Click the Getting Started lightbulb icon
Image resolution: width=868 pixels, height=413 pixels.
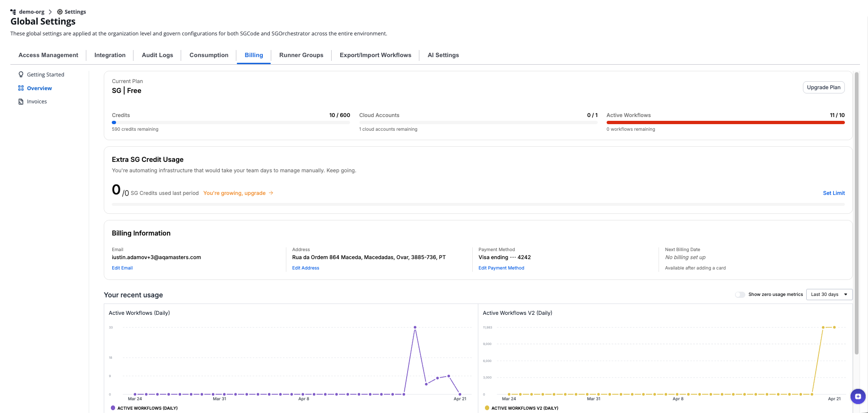click(21, 75)
